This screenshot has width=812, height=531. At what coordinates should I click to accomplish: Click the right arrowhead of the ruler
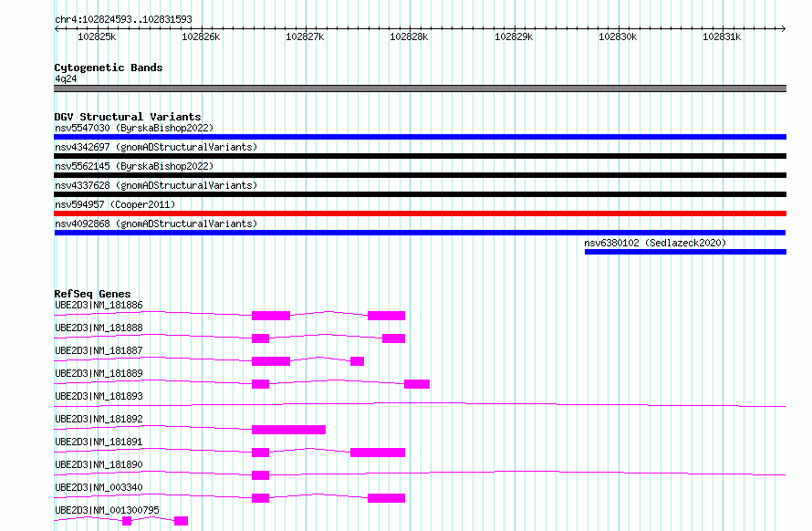pos(783,28)
